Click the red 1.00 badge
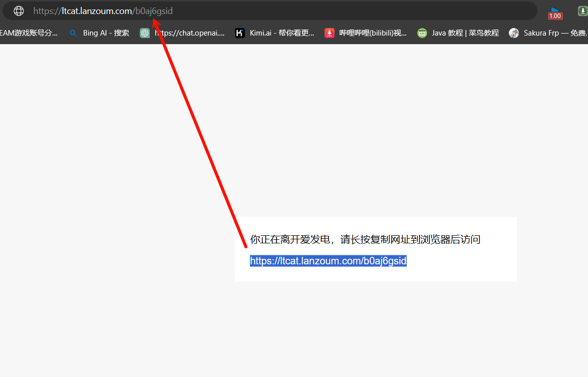This screenshot has width=588, height=377. pos(554,15)
